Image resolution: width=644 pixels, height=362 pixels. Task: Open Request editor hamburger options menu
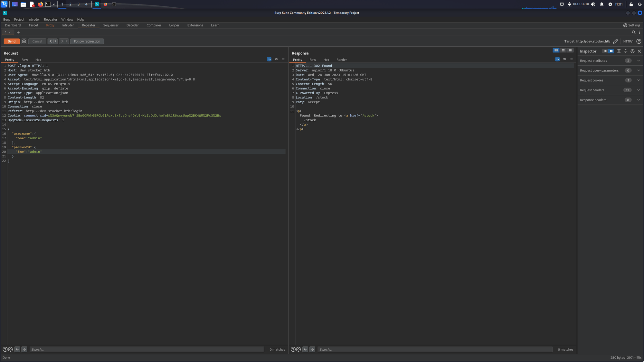(x=283, y=59)
